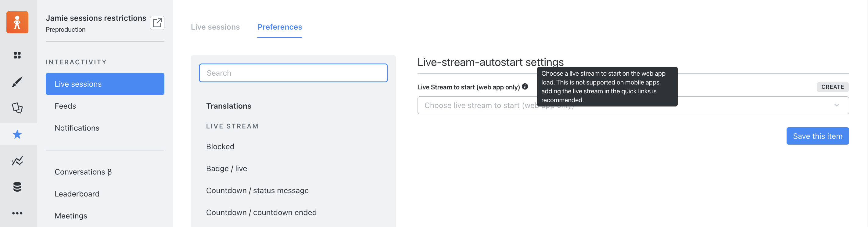Click the Live Stream to start label
Image resolution: width=868 pixels, height=227 pixels.
coord(468,87)
